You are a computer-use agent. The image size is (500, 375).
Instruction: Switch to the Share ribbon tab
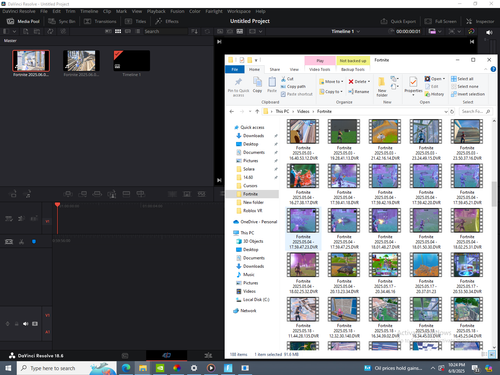275,69
